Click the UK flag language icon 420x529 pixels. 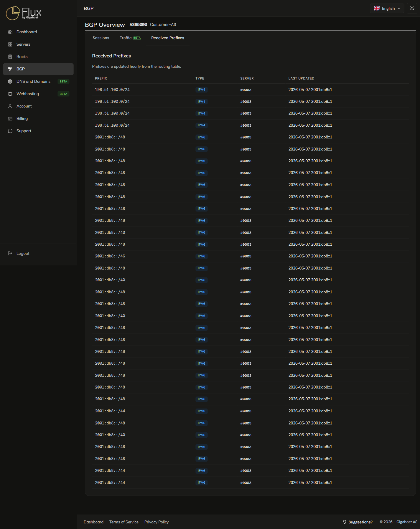pos(377,8)
